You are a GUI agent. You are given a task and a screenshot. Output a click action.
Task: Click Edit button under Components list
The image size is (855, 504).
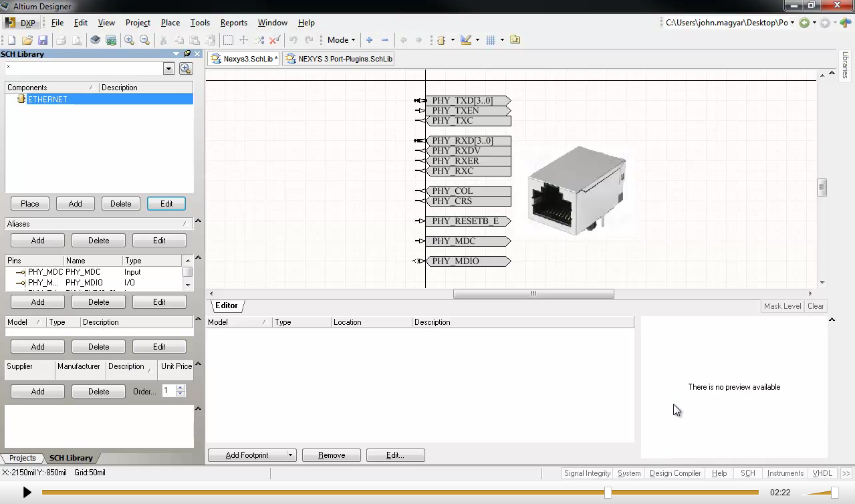(166, 204)
